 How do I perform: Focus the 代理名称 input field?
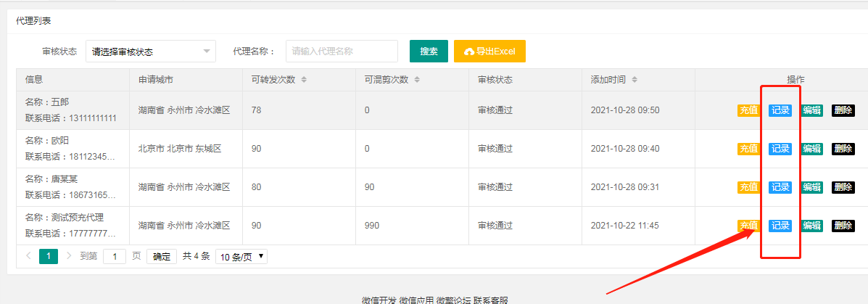[x=342, y=52]
